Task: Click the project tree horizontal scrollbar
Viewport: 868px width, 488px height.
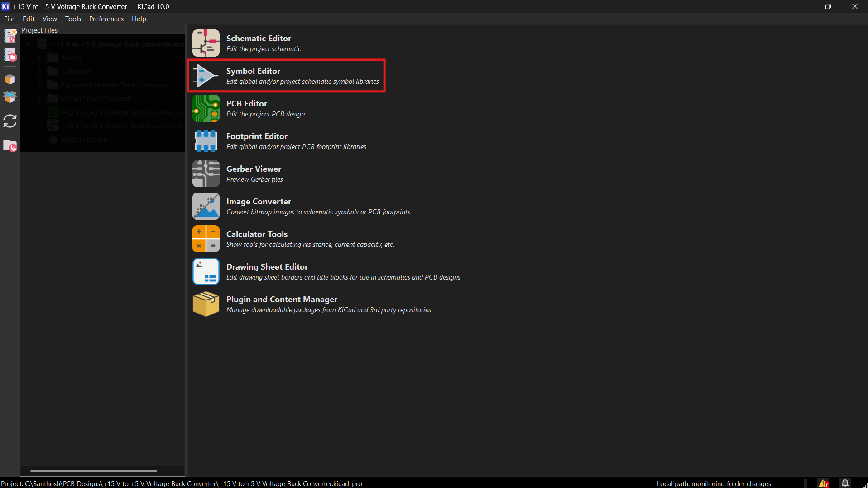Action: (x=94, y=471)
